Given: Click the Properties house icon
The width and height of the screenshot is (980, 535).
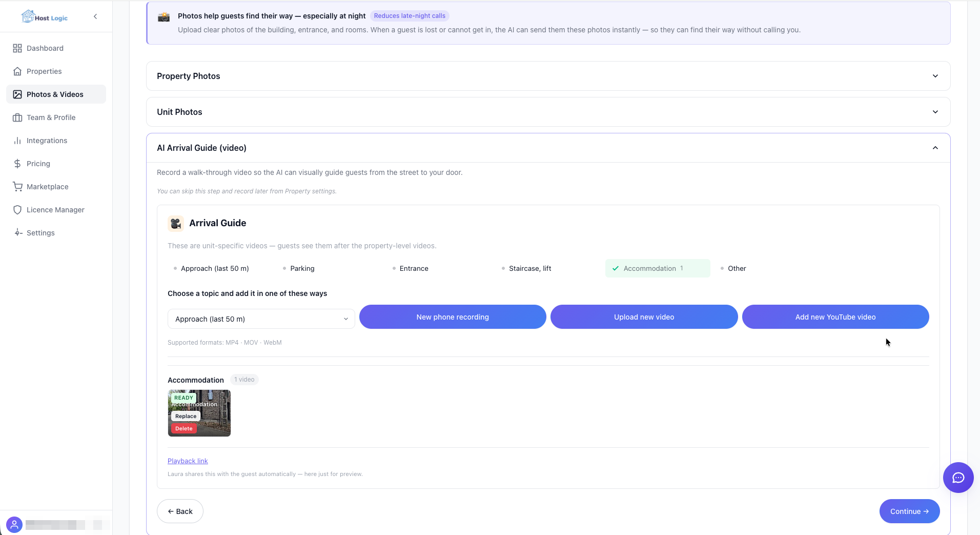Looking at the screenshot, I should point(17,71).
